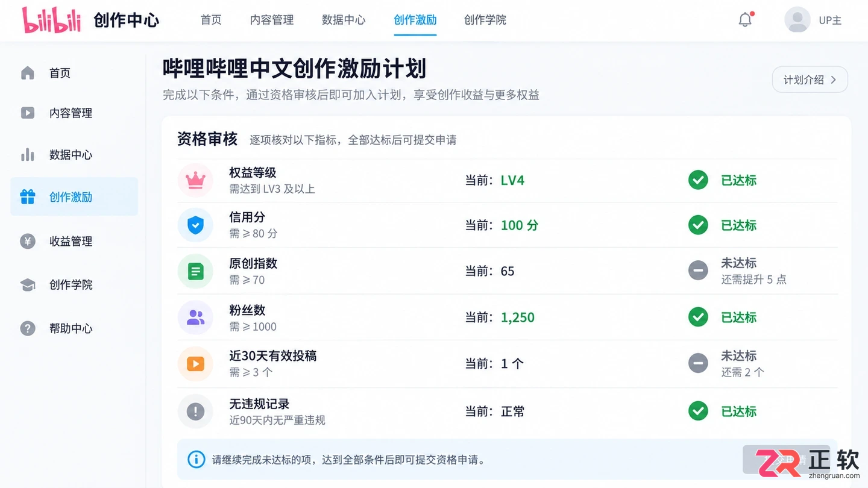Open 收益管理 label in the left sidebar

[x=71, y=241]
